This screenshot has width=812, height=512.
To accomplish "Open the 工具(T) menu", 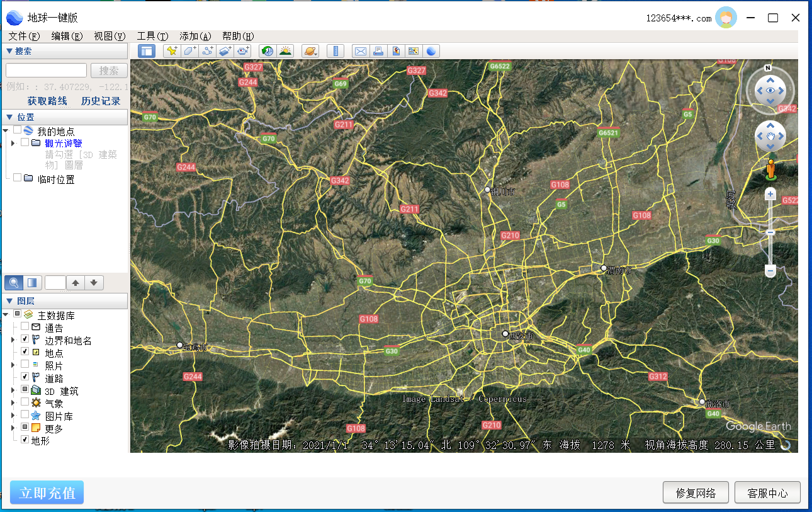I will [152, 36].
